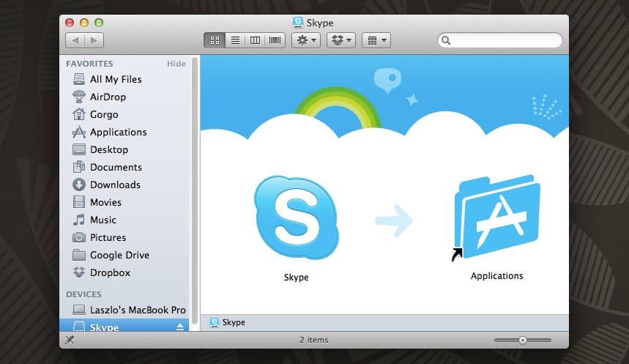Click the Desktop icon in sidebar

point(78,149)
